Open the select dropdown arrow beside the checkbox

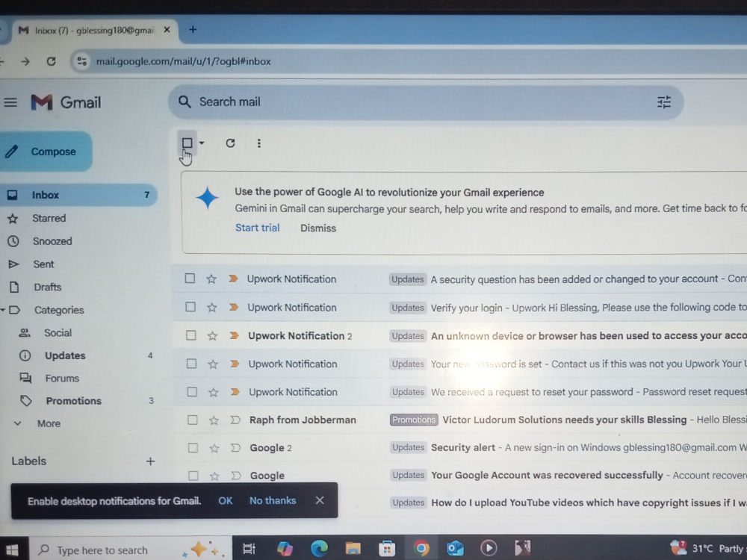tap(202, 143)
